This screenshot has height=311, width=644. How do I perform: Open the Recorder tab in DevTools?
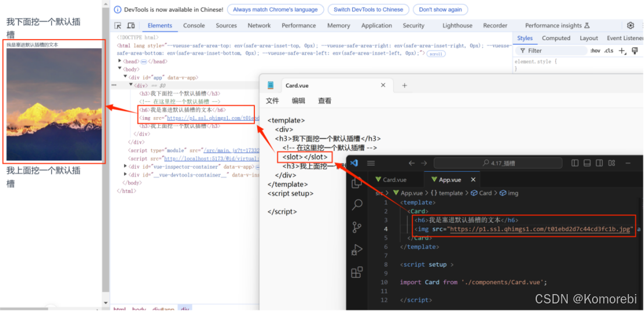click(x=495, y=26)
